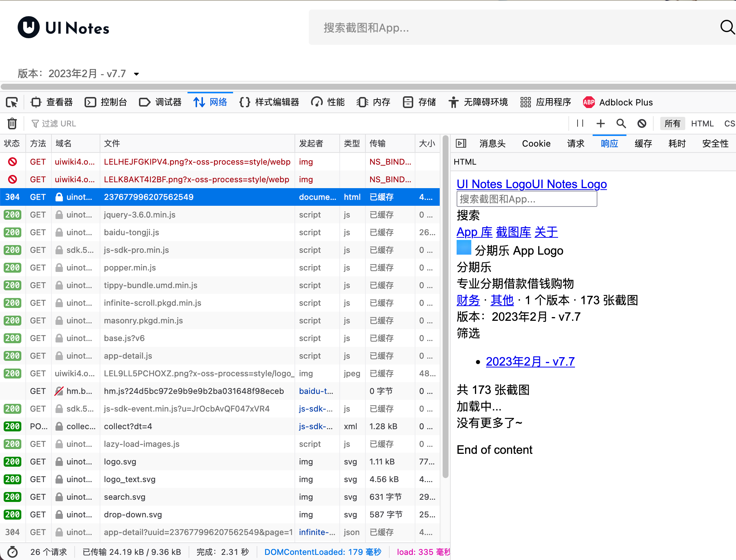This screenshot has height=560, width=736.
Task: Sort requests by 文件 column header
Action: pyautogui.click(x=112, y=143)
